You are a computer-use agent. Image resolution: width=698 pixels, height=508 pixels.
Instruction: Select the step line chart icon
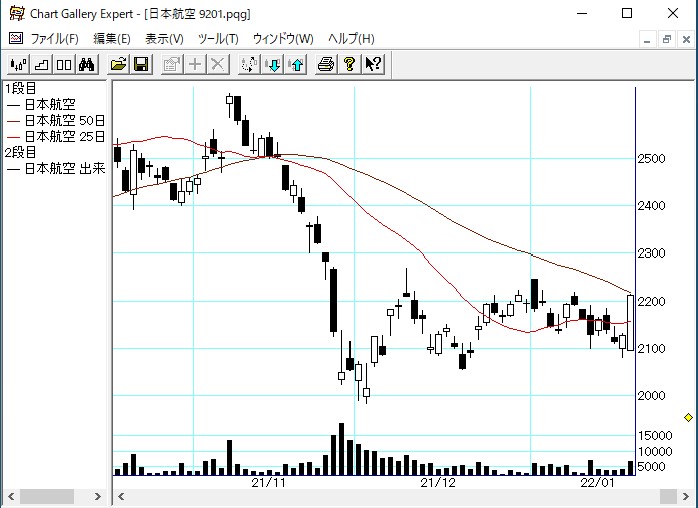click(x=41, y=65)
